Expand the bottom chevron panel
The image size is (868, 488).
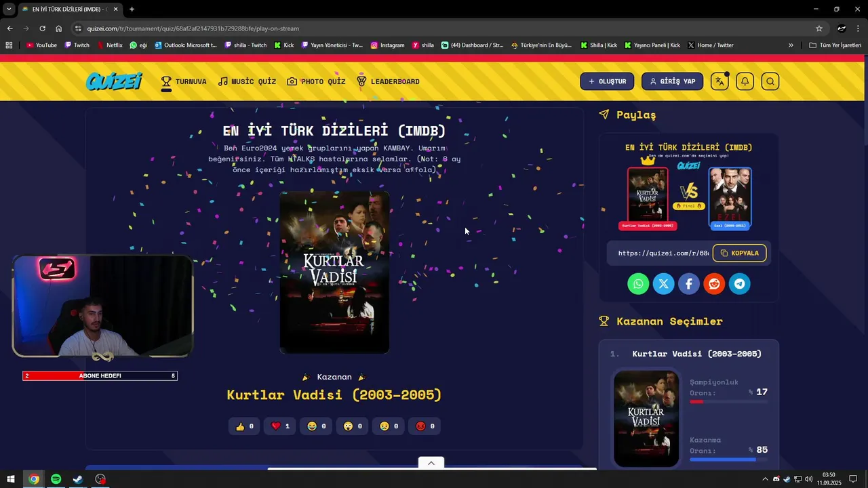[x=431, y=463]
